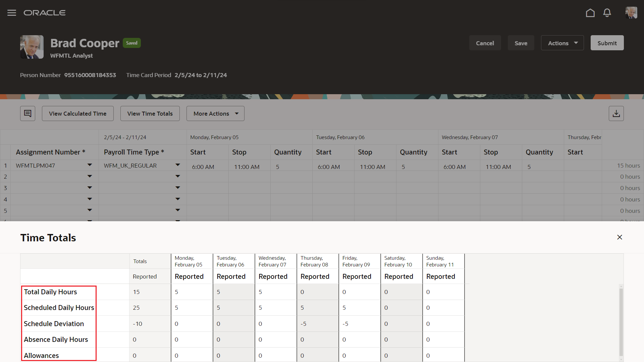Click the 15 hours row total
Viewport: 644px width, 362px height.
pyautogui.click(x=629, y=166)
